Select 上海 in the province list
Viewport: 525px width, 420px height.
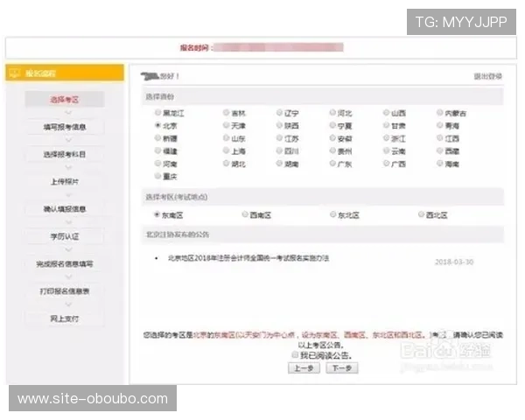tap(227, 150)
